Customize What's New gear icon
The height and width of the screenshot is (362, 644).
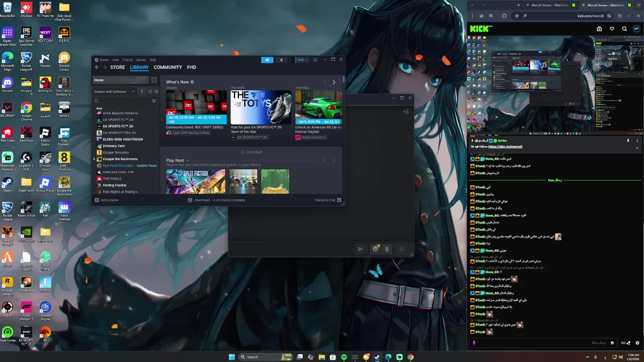192,82
